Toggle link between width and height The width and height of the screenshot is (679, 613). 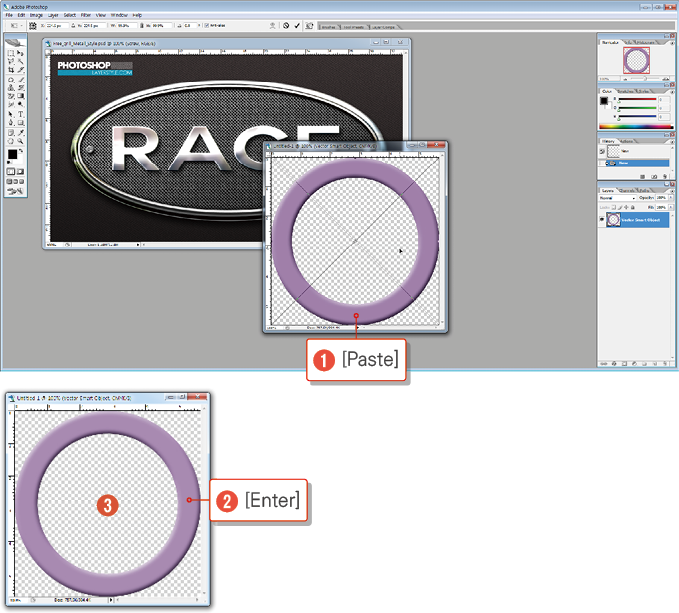[142, 26]
